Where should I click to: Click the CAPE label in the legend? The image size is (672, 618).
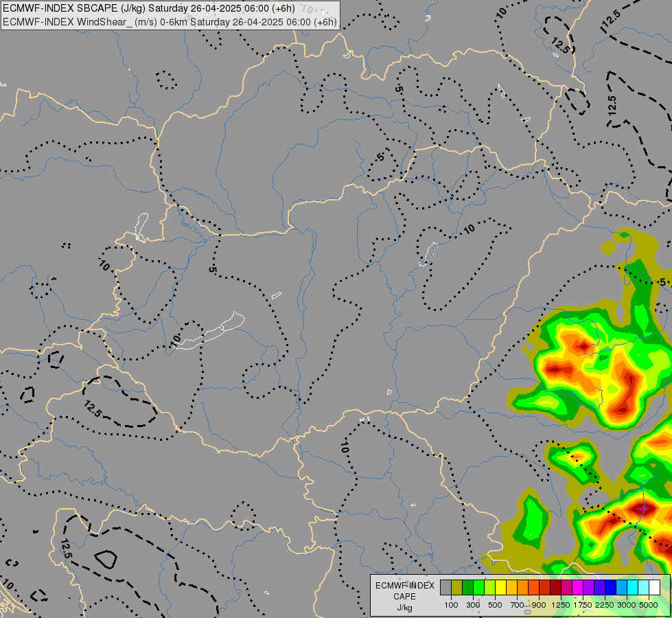coord(404,597)
